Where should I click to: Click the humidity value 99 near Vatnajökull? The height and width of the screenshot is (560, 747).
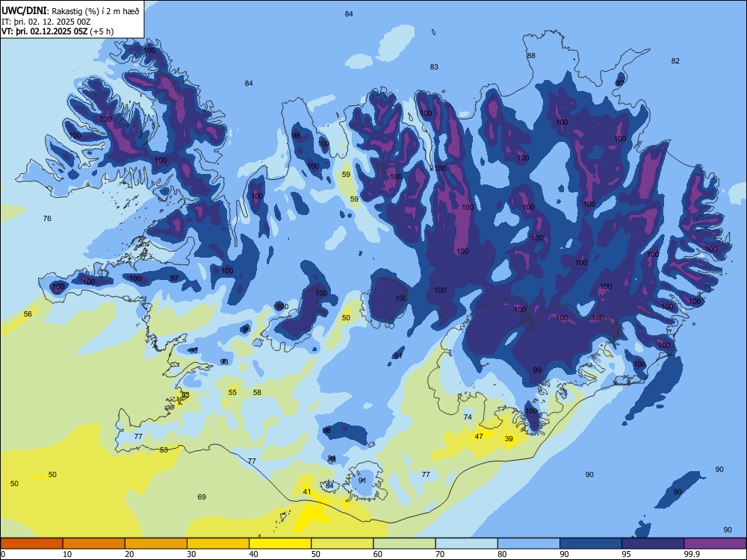click(x=537, y=370)
